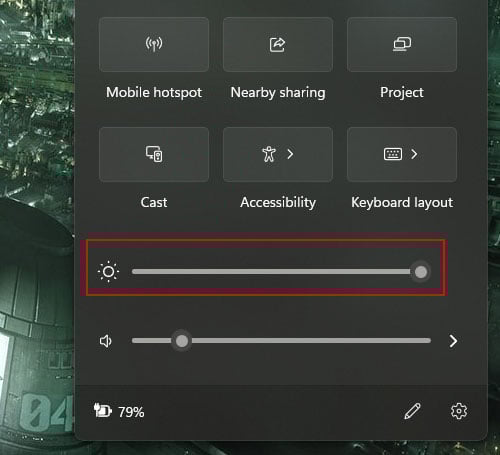The height and width of the screenshot is (455, 500).
Task: Click the brightness sun icon
Action: coord(108,272)
